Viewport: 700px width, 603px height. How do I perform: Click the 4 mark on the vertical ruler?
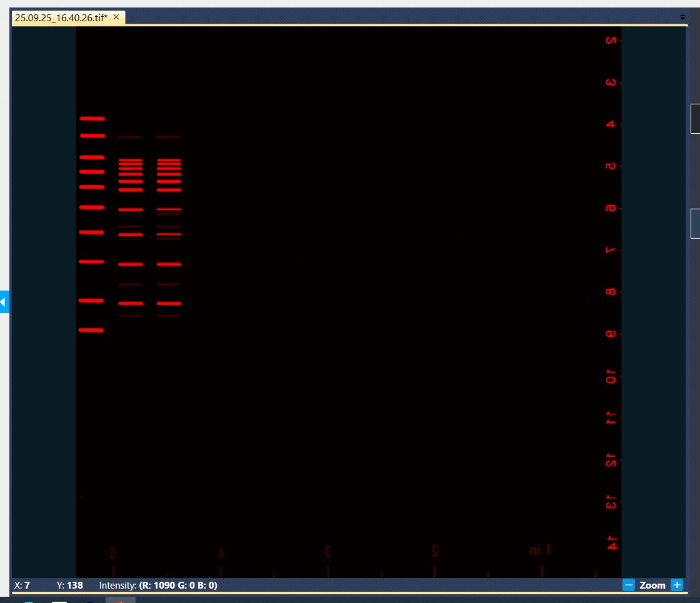coord(611,124)
